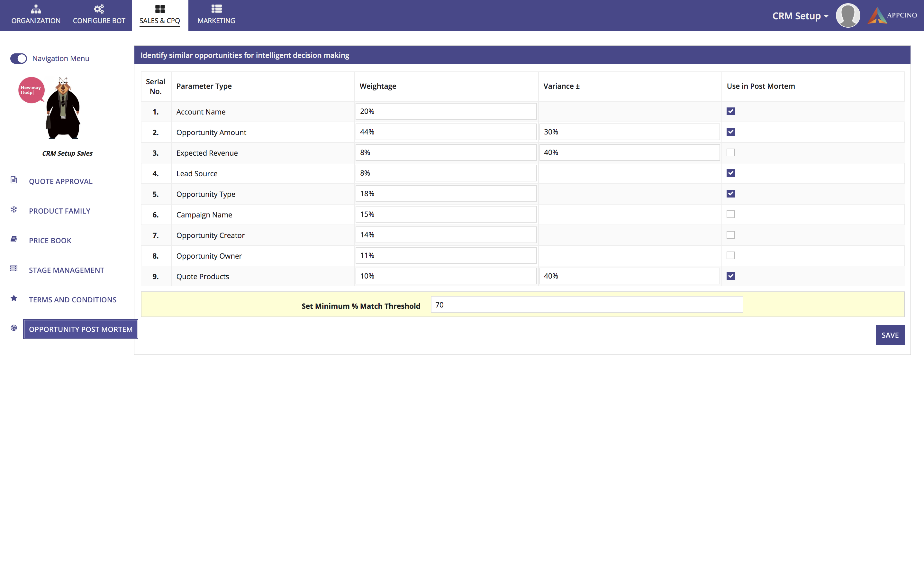Viewport: 924px width, 579px height.
Task: Toggle the Navigation Menu switch
Action: point(18,58)
